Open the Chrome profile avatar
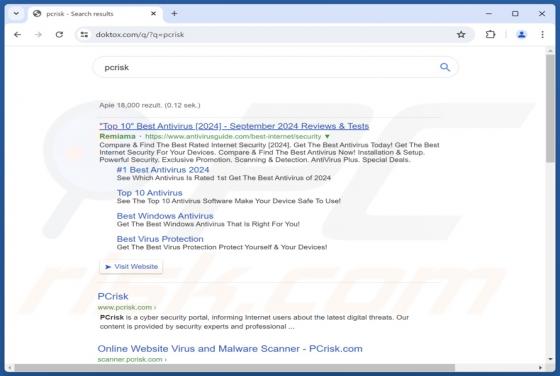This screenshot has height=376, width=560. [521, 35]
